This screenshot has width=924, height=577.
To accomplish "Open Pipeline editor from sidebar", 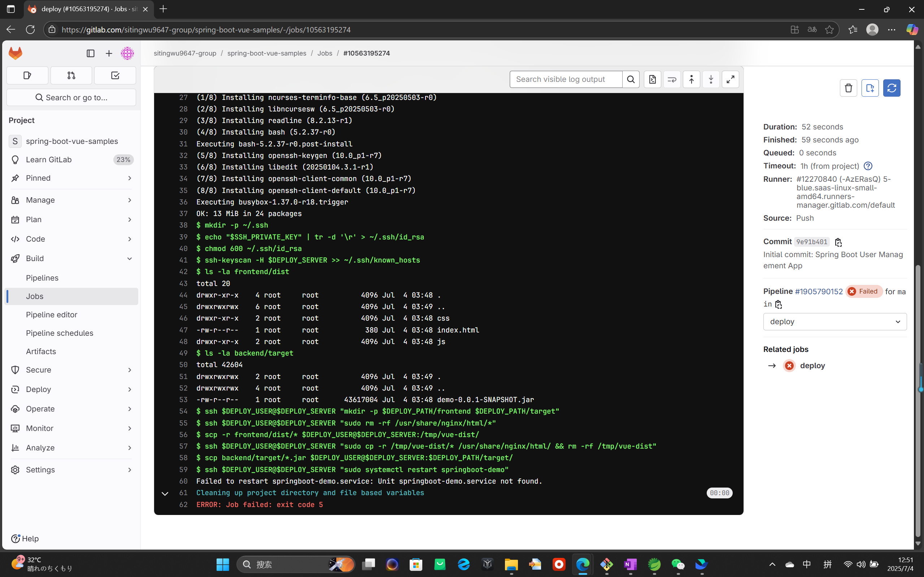I will pos(52,314).
